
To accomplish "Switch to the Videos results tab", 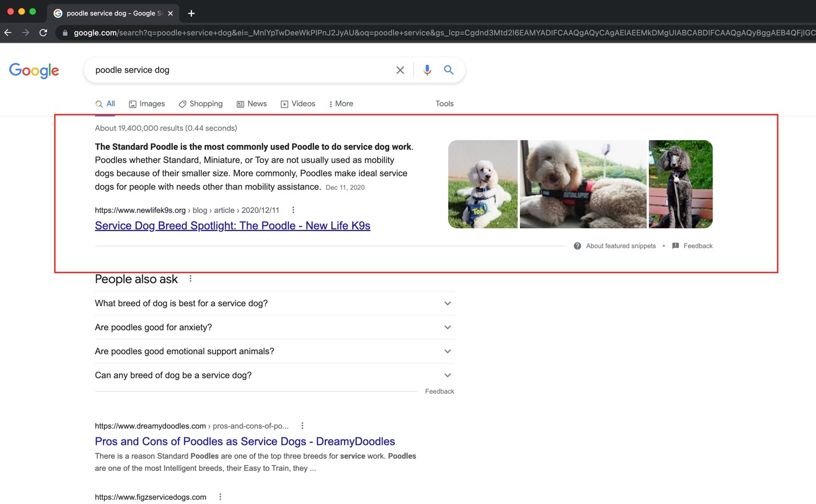I will point(298,104).
